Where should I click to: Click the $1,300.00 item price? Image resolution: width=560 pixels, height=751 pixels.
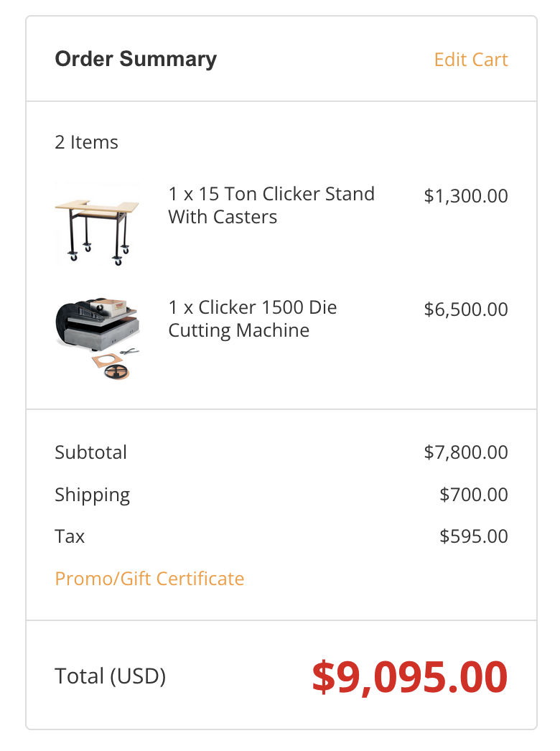pos(466,196)
